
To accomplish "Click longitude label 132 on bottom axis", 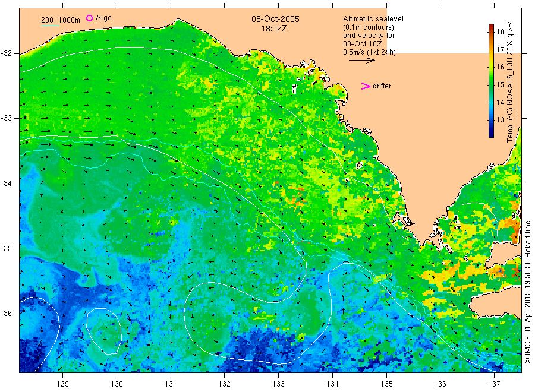I will point(225,384).
